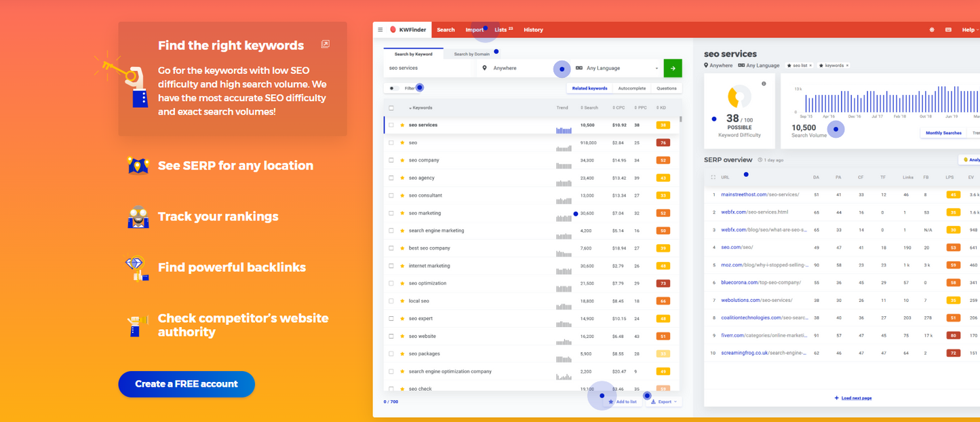980x422 pixels.
Task: Open the Help dropdown menu
Action: (968, 29)
